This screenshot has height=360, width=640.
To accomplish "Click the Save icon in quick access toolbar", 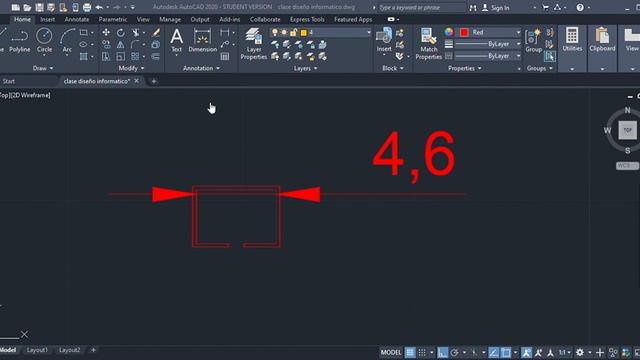I will [x=39, y=7].
